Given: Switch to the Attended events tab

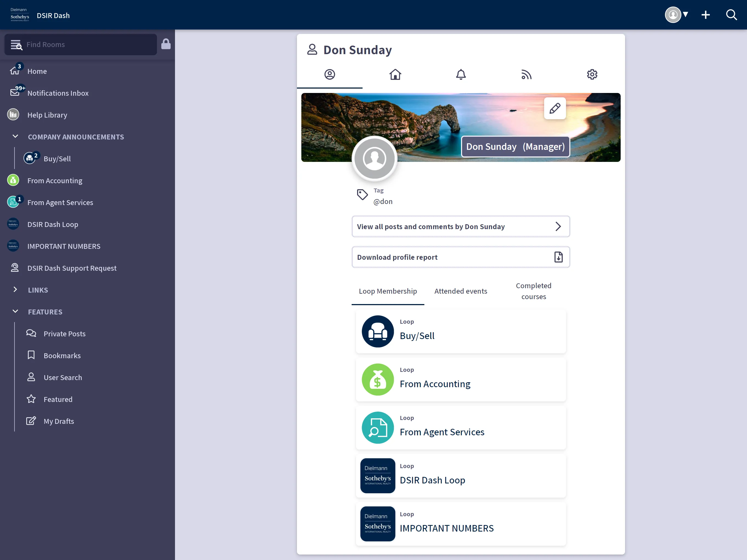Looking at the screenshot, I should pos(461,291).
